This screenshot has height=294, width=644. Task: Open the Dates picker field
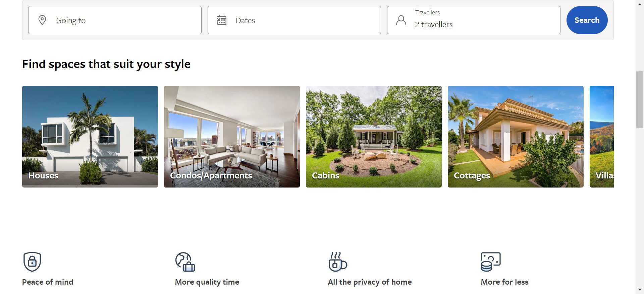(294, 20)
